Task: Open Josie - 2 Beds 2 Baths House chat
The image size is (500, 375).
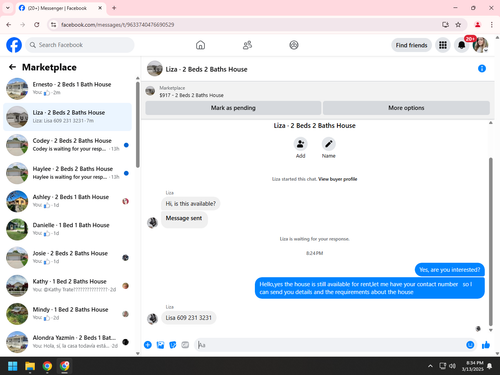Action: point(67,257)
